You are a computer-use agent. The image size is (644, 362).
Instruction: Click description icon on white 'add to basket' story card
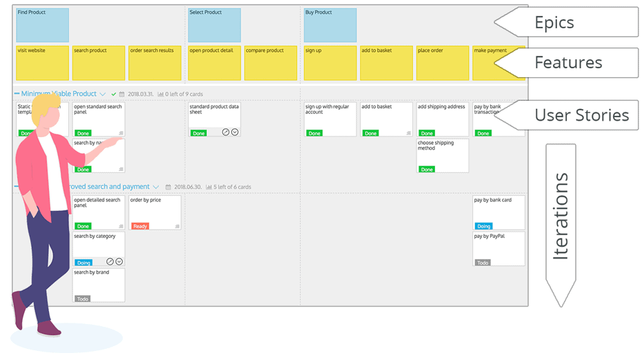(409, 132)
